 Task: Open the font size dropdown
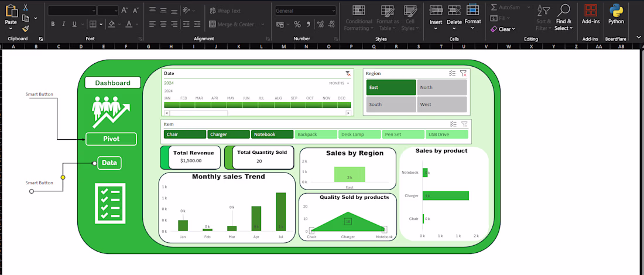point(116,11)
